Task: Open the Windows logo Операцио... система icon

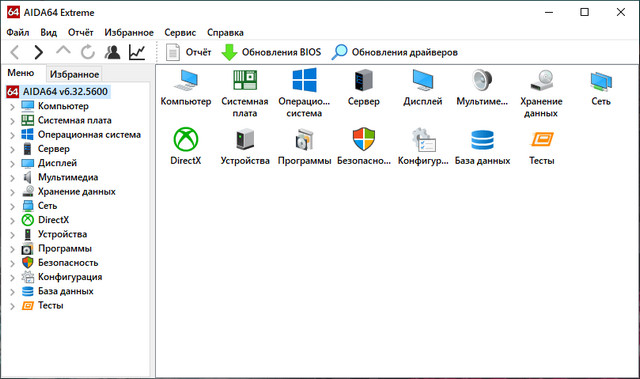Action: [304, 80]
